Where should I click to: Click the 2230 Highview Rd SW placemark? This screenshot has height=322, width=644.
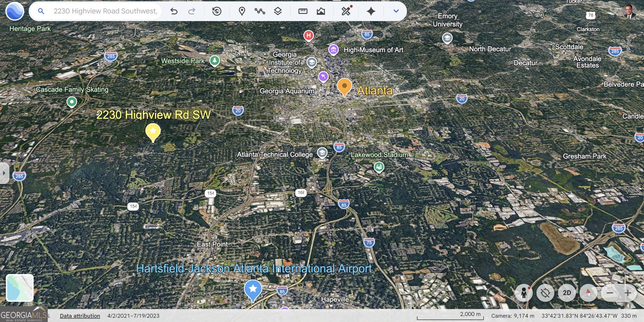[x=153, y=132]
